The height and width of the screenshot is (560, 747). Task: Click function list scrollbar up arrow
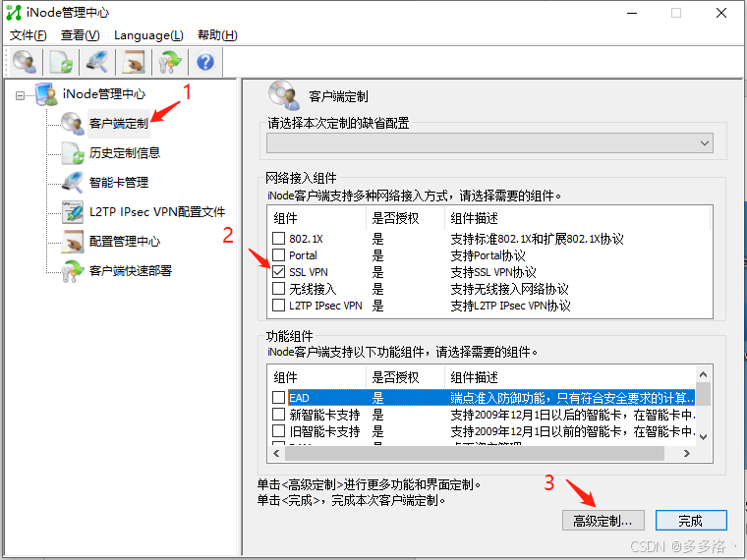tap(703, 374)
